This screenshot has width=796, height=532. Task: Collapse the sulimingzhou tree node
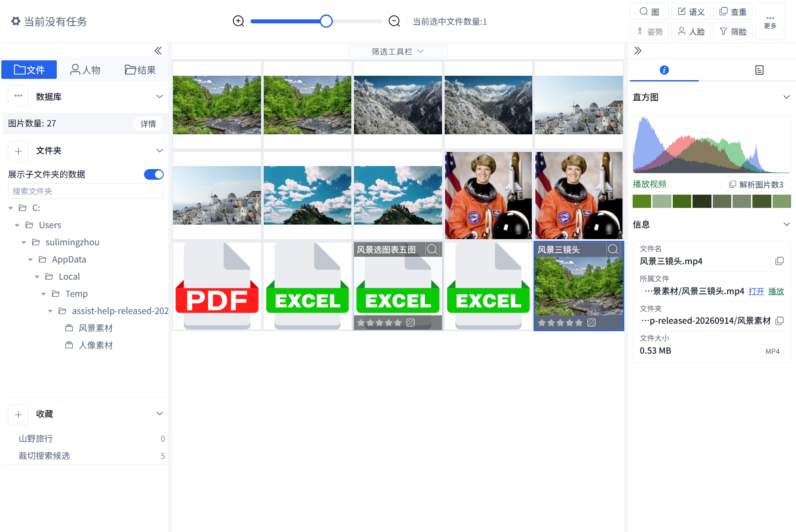pos(24,243)
